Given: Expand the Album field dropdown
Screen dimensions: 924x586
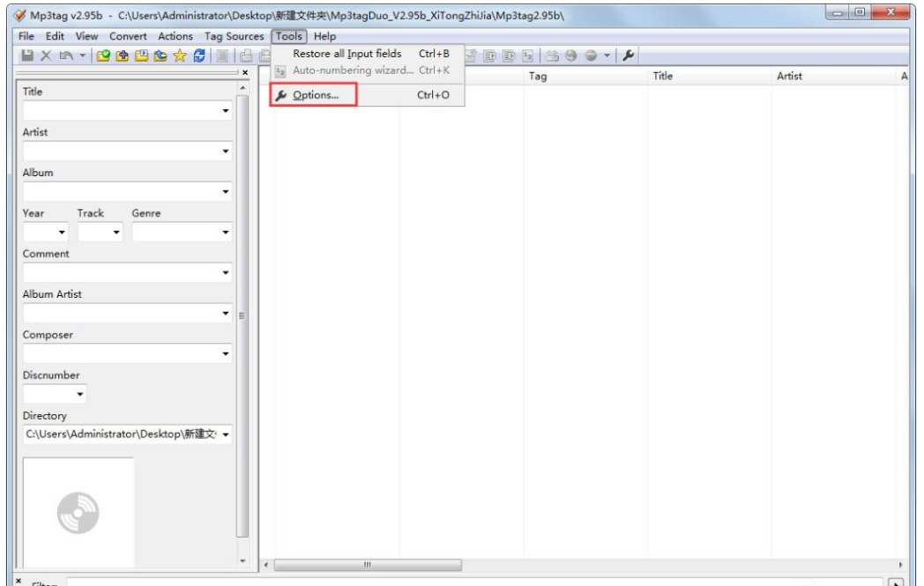Looking at the screenshot, I should [x=225, y=191].
